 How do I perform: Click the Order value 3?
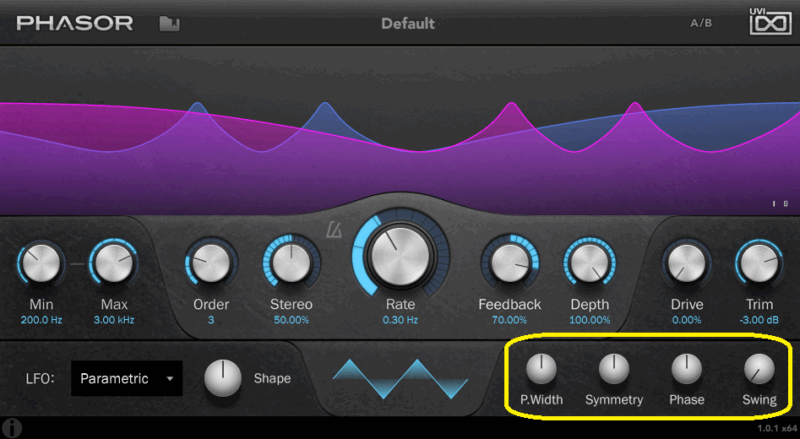click(211, 320)
